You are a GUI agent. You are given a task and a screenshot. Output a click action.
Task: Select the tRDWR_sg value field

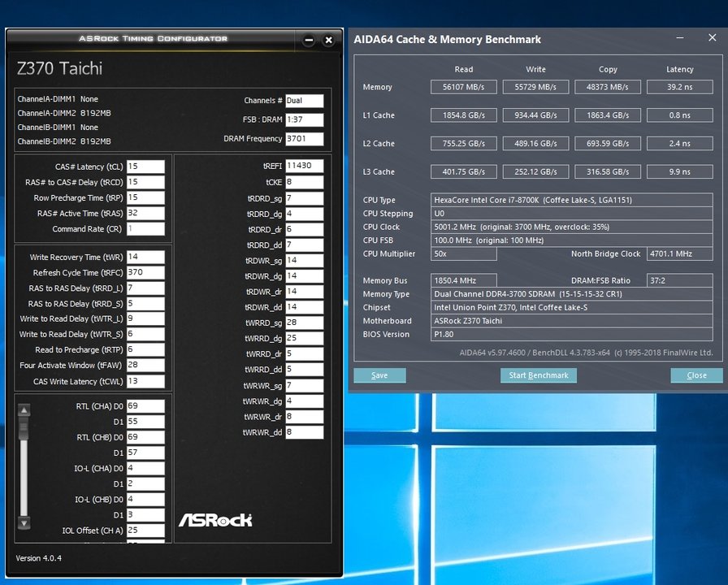coord(305,261)
